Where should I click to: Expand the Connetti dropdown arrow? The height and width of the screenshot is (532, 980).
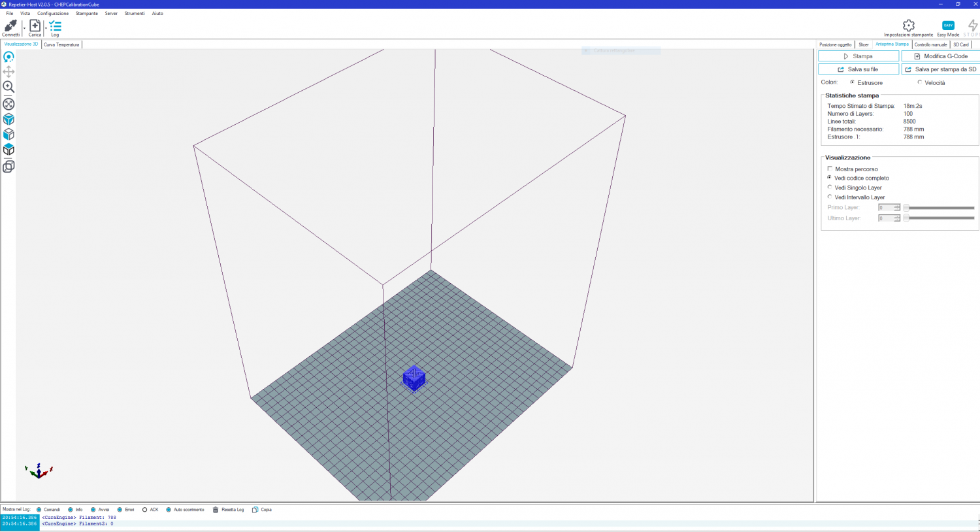pyautogui.click(x=24, y=28)
